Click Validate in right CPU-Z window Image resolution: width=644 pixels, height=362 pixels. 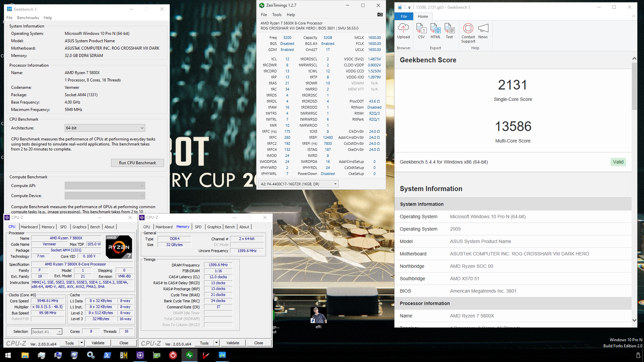click(233, 343)
